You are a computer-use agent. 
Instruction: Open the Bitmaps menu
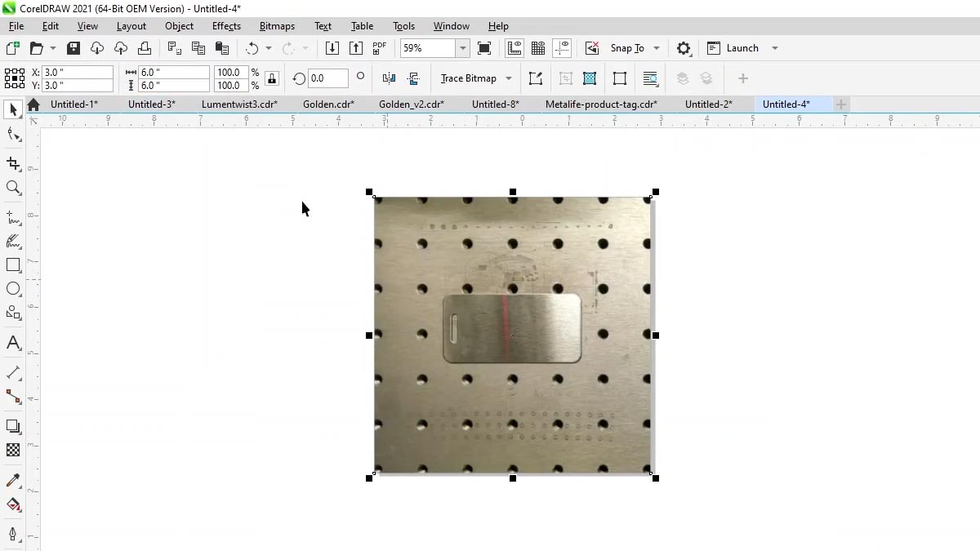click(277, 25)
